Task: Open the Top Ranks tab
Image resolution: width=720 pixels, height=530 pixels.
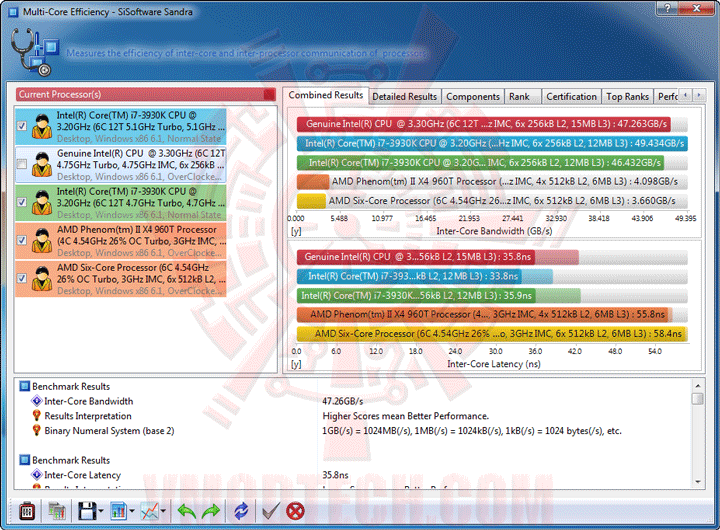Action: click(627, 96)
